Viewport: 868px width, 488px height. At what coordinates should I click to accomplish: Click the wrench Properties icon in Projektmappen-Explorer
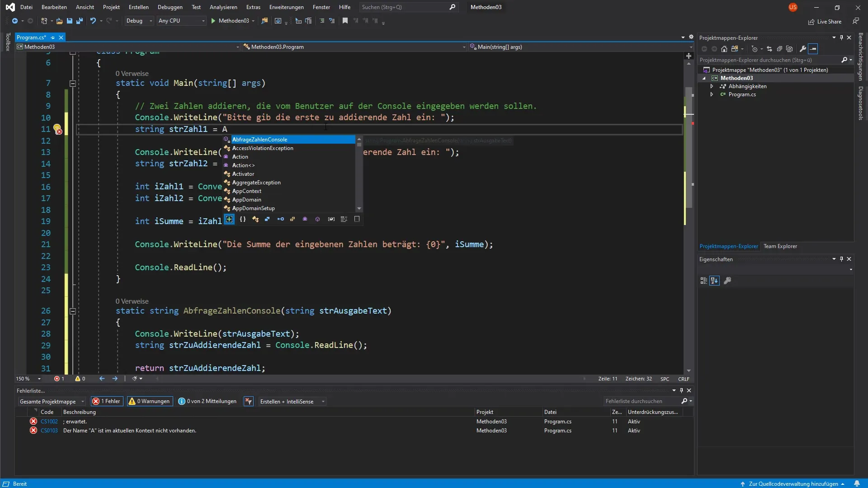pyautogui.click(x=803, y=49)
